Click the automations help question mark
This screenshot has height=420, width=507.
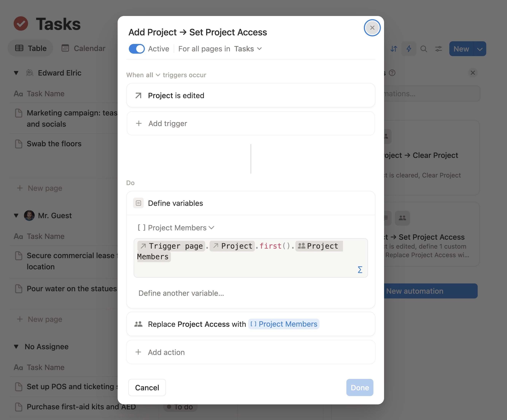pos(392,73)
